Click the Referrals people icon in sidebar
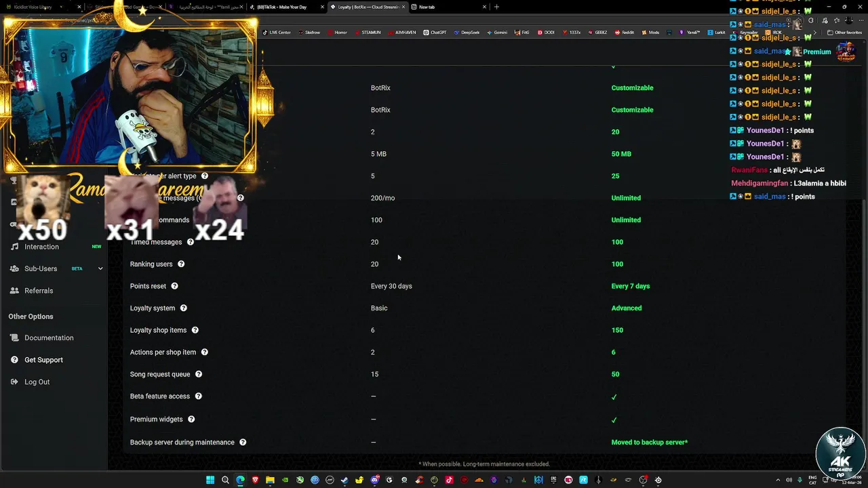868x488 pixels. coord(14,291)
